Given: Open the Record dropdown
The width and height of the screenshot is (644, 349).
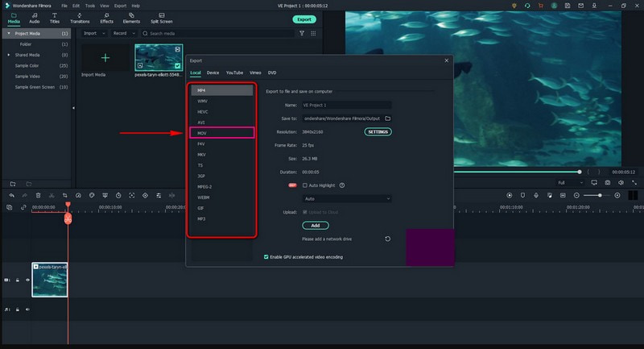Looking at the screenshot, I should (x=123, y=33).
